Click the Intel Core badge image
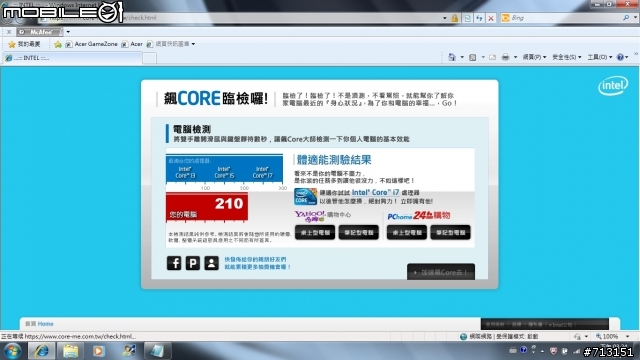This screenshot has width=640, height=360. (305, 196)
